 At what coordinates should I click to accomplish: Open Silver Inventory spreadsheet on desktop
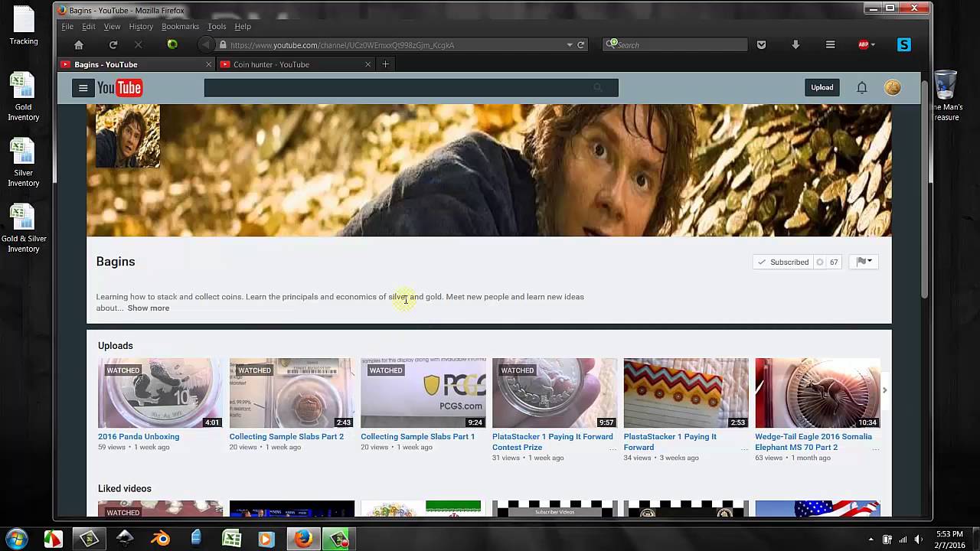(24, 162)
